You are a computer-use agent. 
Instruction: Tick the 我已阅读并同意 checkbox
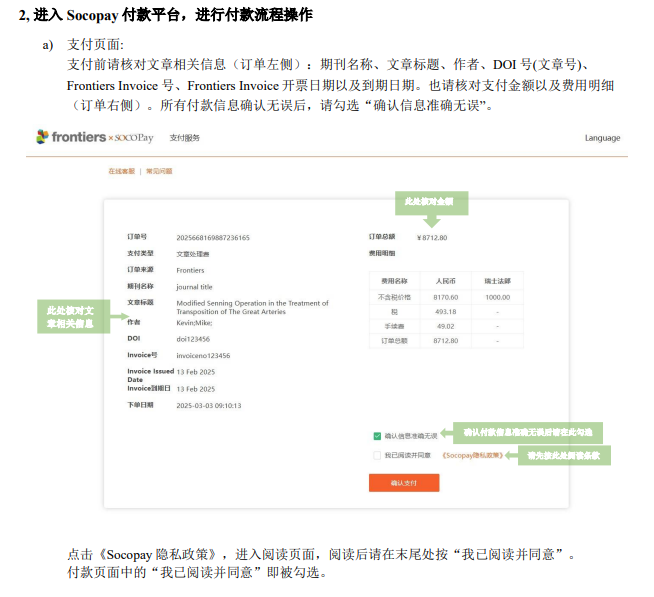click(377, 455)
